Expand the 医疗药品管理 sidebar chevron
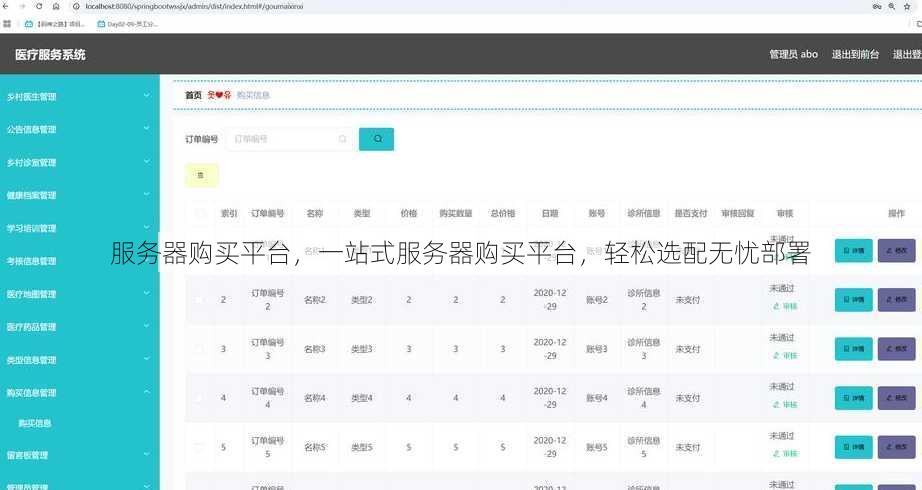 146,326
